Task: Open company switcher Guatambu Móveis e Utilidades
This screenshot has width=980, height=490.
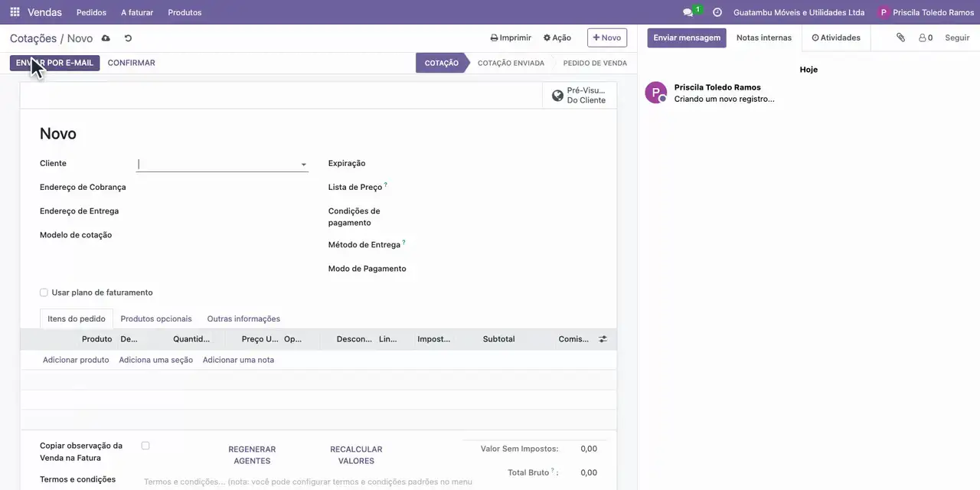Action: pos(799,12)
